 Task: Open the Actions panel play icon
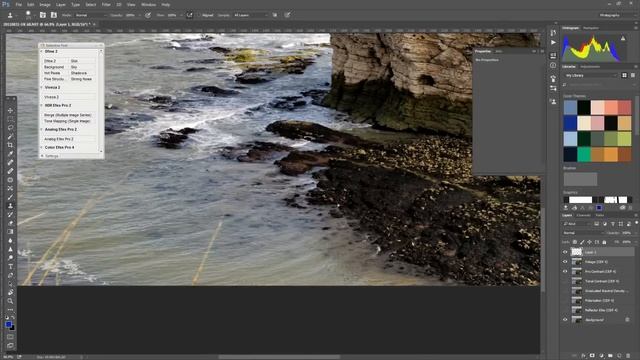point(553,42)
